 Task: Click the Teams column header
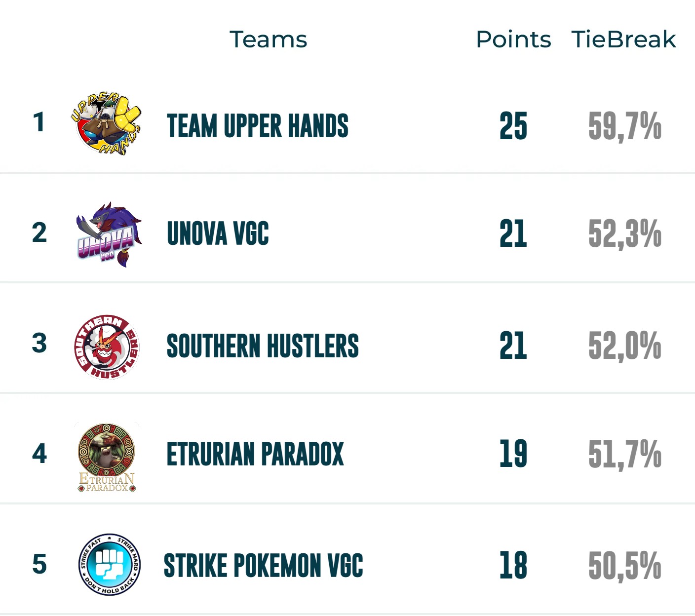click(x=268, y=39)
